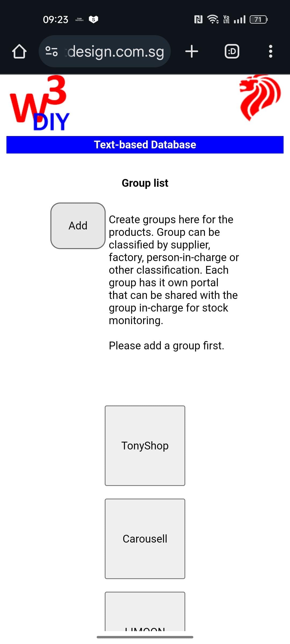The width and height of the screenshot is (290, 644).
Task: Tap the NFC status icon
Action: coord(198,19)
